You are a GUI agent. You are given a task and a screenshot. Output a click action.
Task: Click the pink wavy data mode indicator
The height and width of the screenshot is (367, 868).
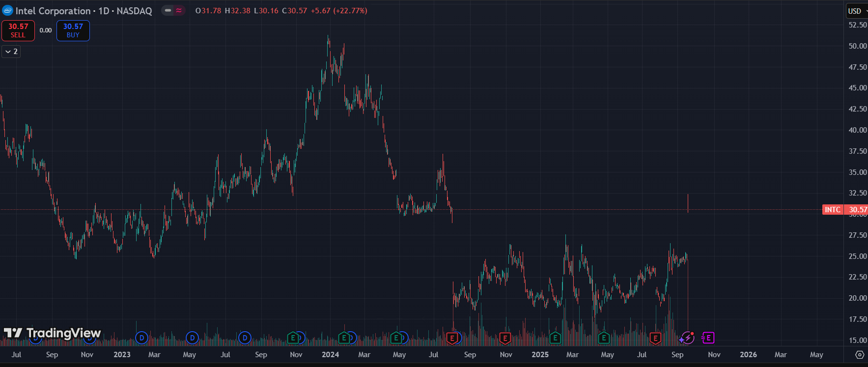(x=179, y=10)
